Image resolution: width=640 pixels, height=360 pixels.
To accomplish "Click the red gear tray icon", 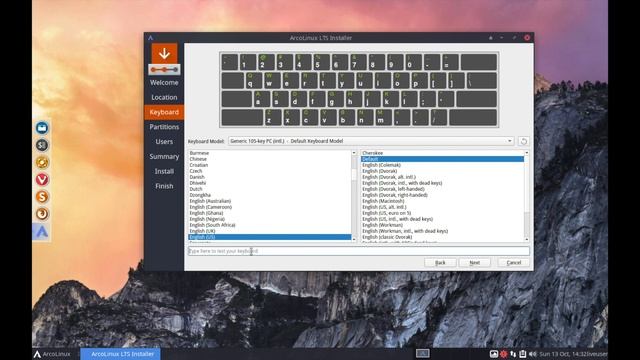I will 504,354.
